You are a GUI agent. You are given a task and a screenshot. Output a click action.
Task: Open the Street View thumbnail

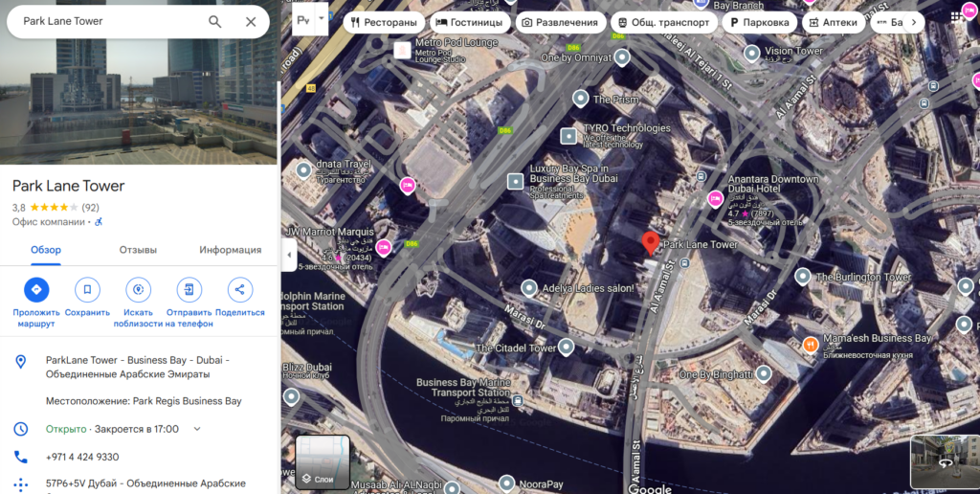tap(943, 461)
